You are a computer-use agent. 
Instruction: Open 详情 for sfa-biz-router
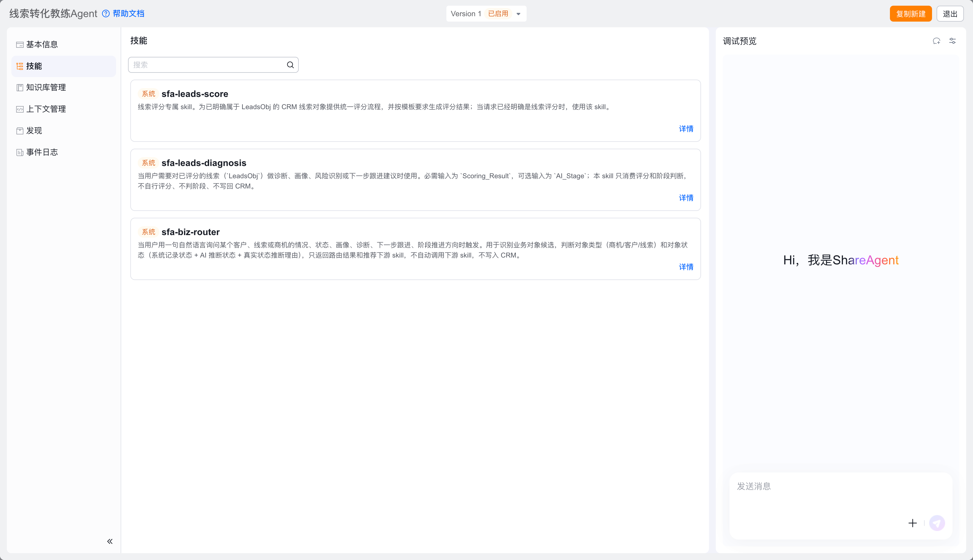686,267
